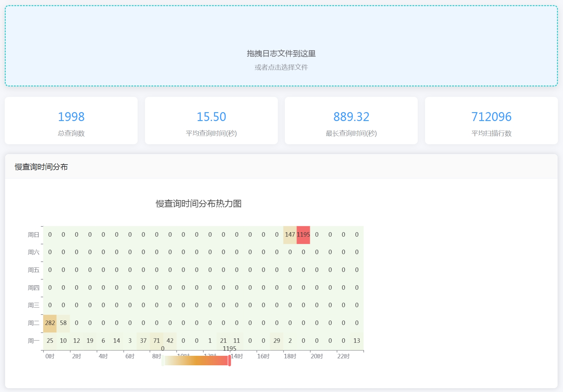Click the 平均扫描行数 card showing 712096
This screenshot has height=392, width=563.
pyautogui.click(x=491, y=121)
